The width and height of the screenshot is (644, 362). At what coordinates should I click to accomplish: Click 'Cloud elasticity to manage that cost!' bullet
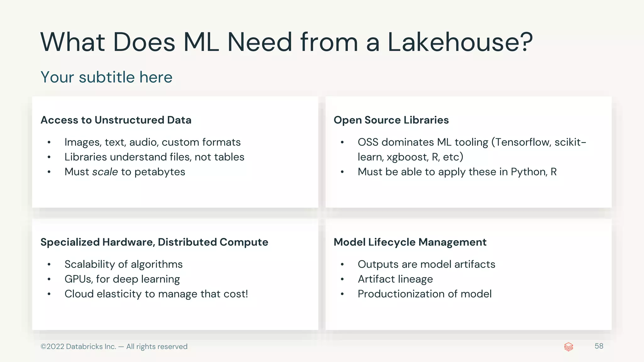click(156, 294)
